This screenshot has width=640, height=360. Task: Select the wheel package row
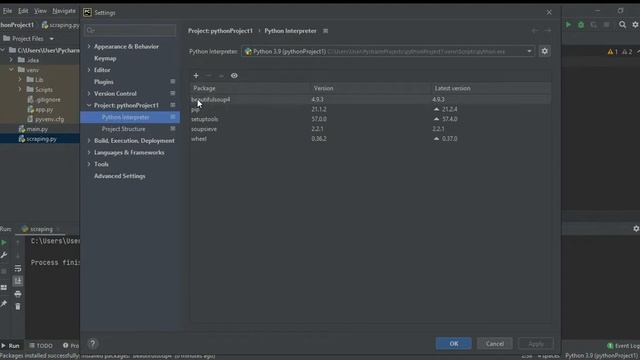coord(370,139)
